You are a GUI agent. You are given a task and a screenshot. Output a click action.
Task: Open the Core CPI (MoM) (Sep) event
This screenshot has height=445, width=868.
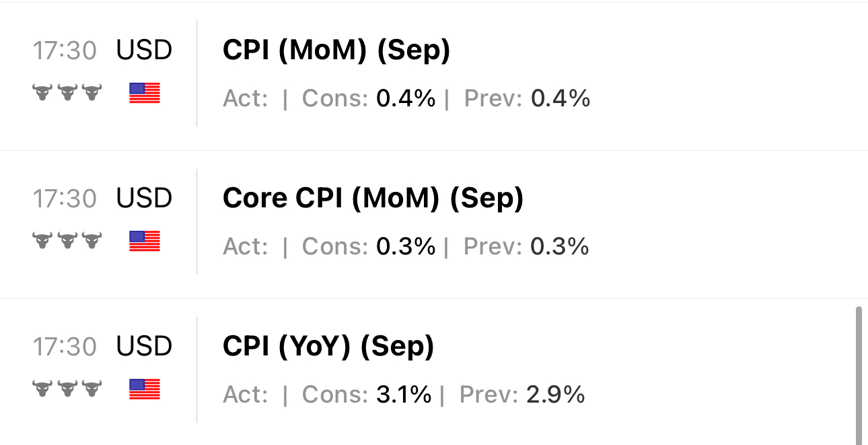pyautogui.click(x=373, y=199)
